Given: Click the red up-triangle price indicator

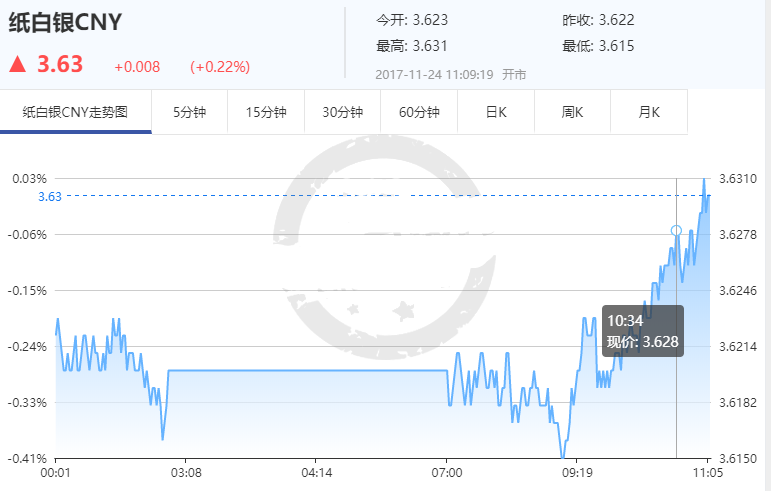Looking at the screenshot, I should pos(17,65).
